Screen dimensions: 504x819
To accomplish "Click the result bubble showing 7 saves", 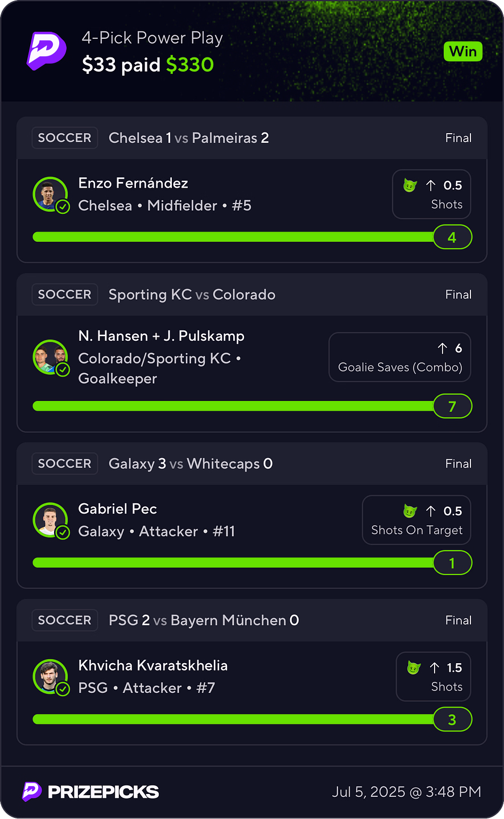I will [x=453, y=406].
